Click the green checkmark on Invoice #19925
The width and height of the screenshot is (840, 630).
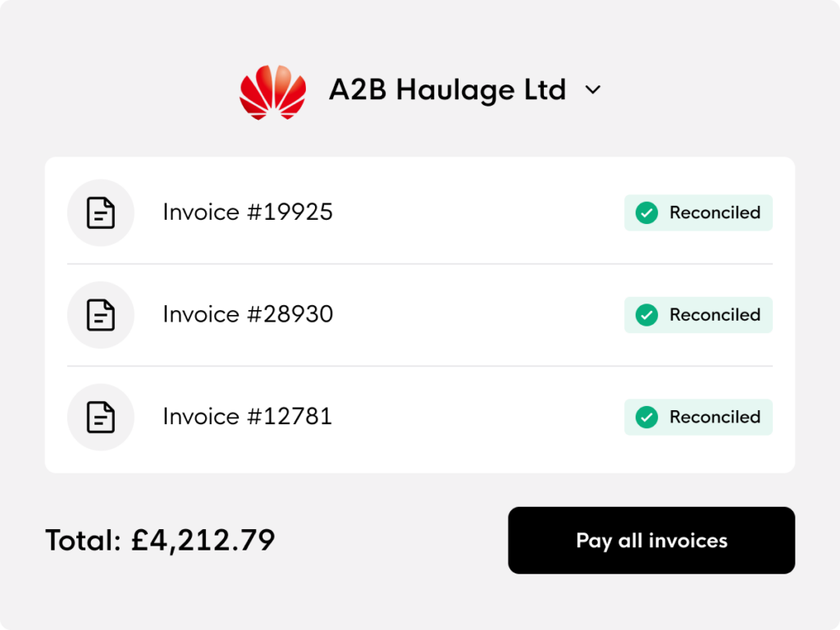646,212
